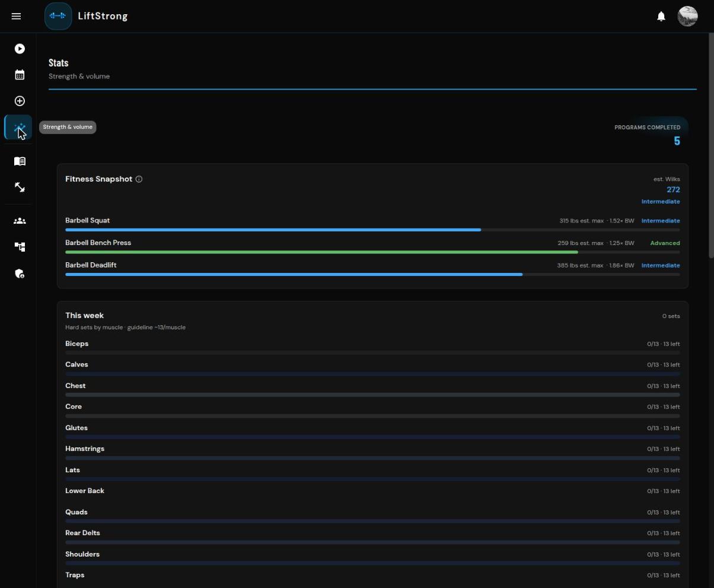Click the '0 sets' weekly total

coord(671,316)
